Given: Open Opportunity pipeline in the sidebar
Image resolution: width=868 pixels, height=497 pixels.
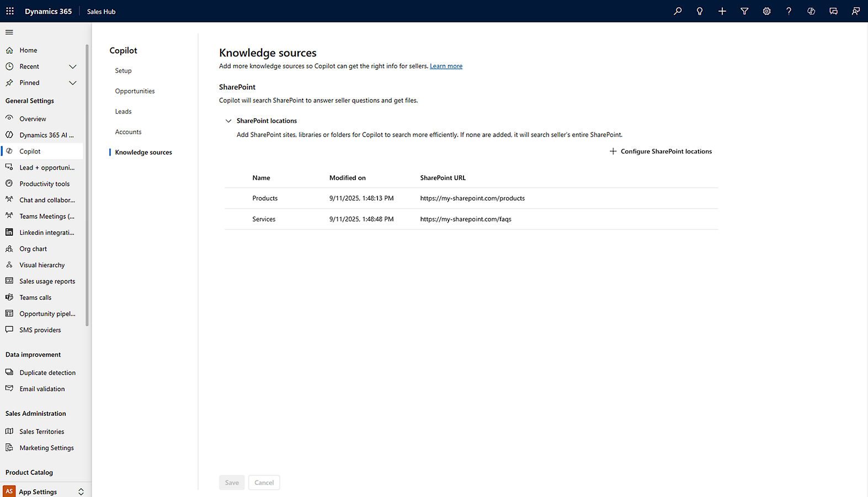Looking at the screenshot, I should pyautogui.click(x=41, y=314).
